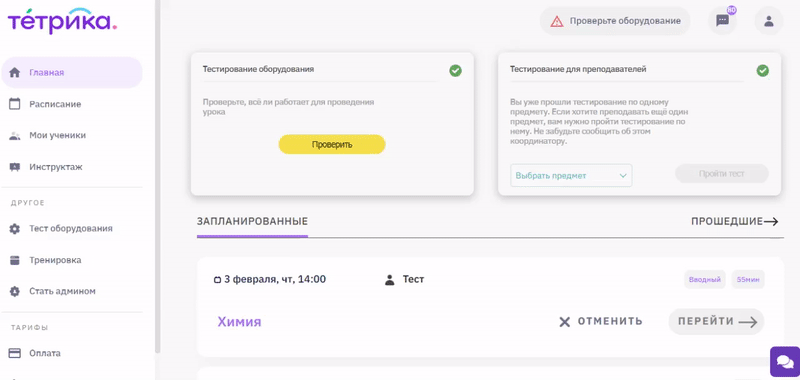This screenshot has height=380, width=800.
Task: Click the date 3 февраля, чт, 14:00
Action: click(x=275, y=280)
